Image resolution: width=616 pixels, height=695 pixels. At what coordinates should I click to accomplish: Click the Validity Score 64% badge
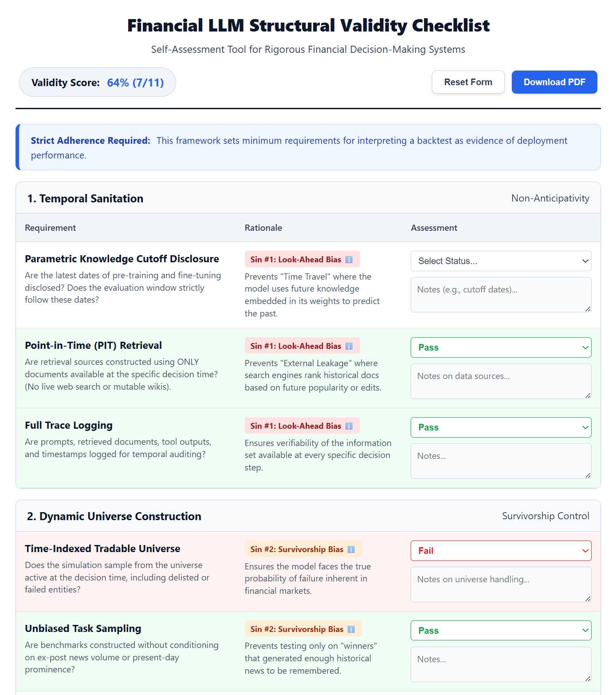[x=97, y=82]
